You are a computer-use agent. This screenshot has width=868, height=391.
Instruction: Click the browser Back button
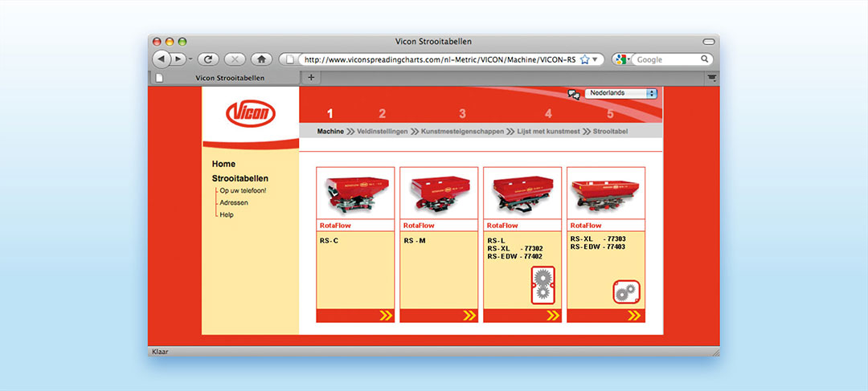(x=161, y=59)
